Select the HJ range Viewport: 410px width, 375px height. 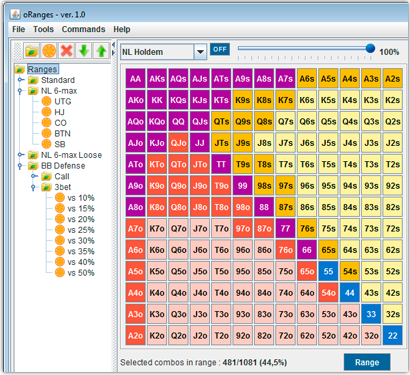53,112
